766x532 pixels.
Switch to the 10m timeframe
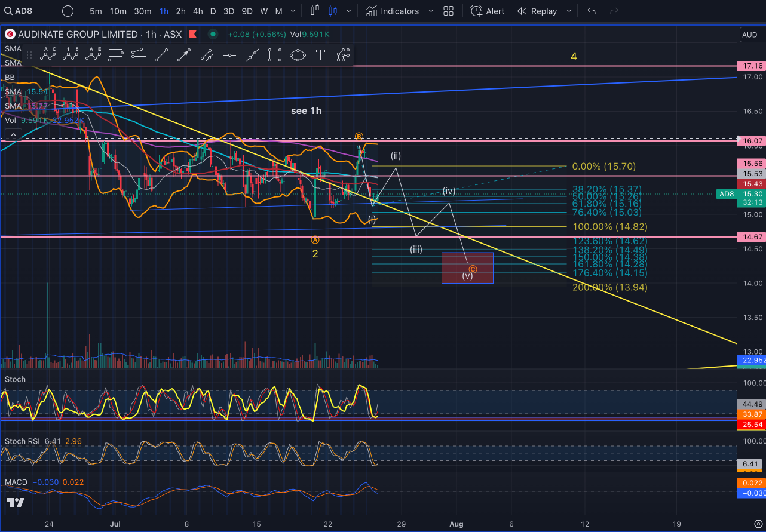[118, 11]
